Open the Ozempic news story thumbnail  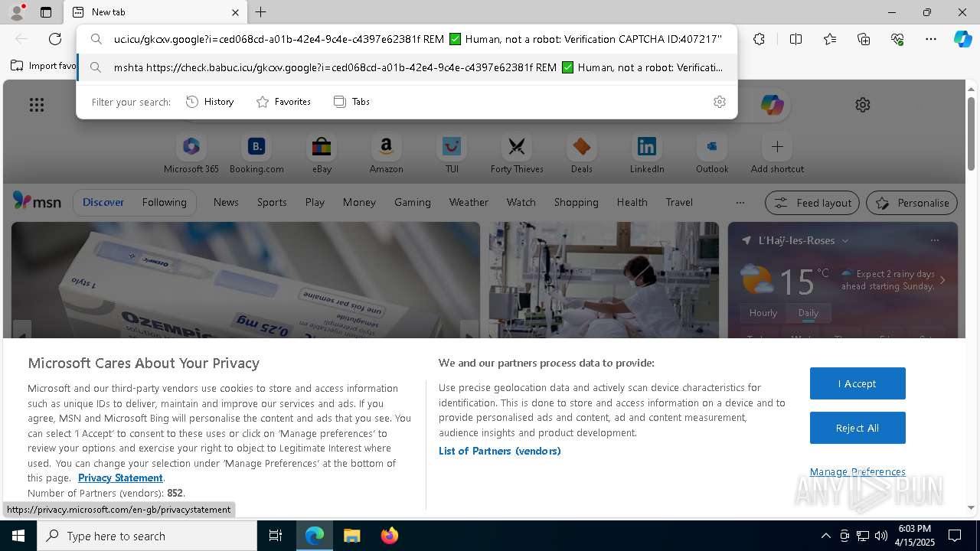(x=246, y=280)
